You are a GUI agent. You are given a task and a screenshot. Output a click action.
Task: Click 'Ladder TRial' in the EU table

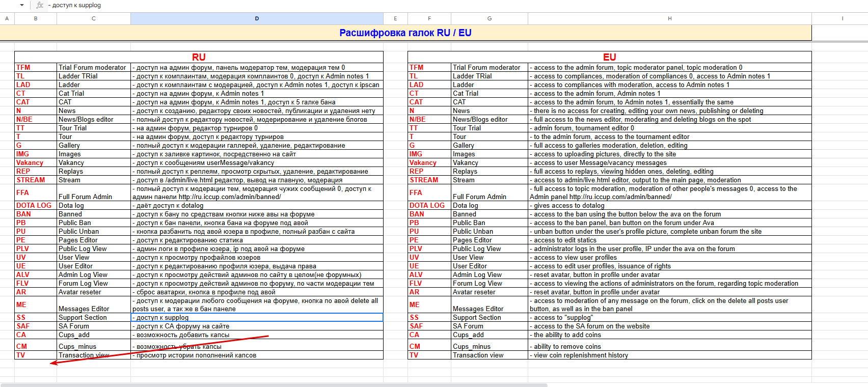[472, 76]
